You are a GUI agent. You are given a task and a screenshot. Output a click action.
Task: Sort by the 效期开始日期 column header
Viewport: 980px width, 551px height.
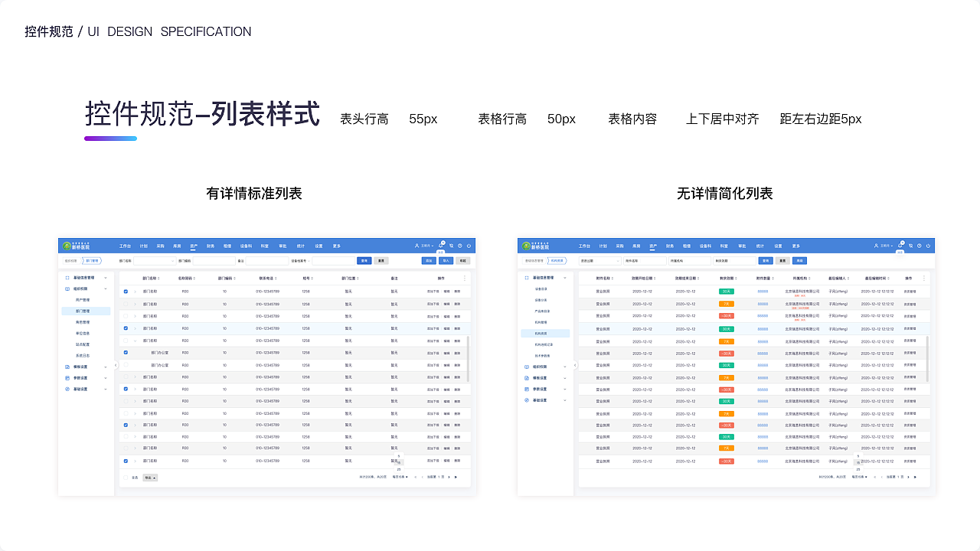[x=642, y=279]
